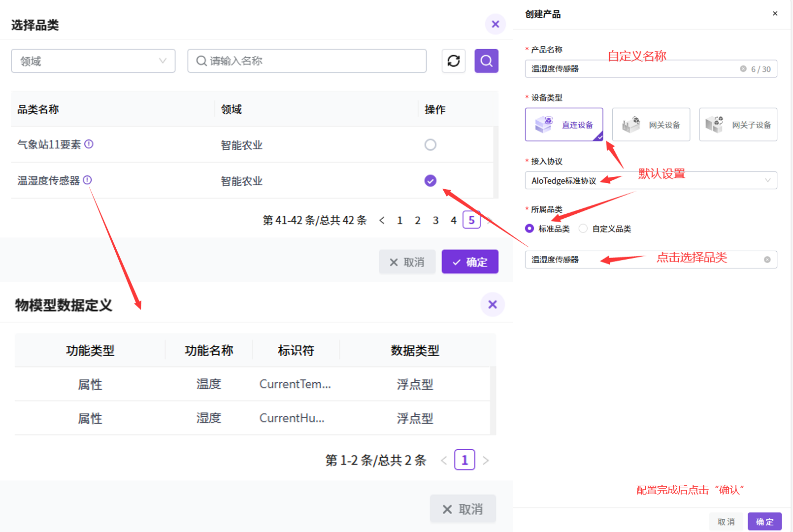Select the 网关子设备 device type
The image size is (793, 532).
(738, 125)
